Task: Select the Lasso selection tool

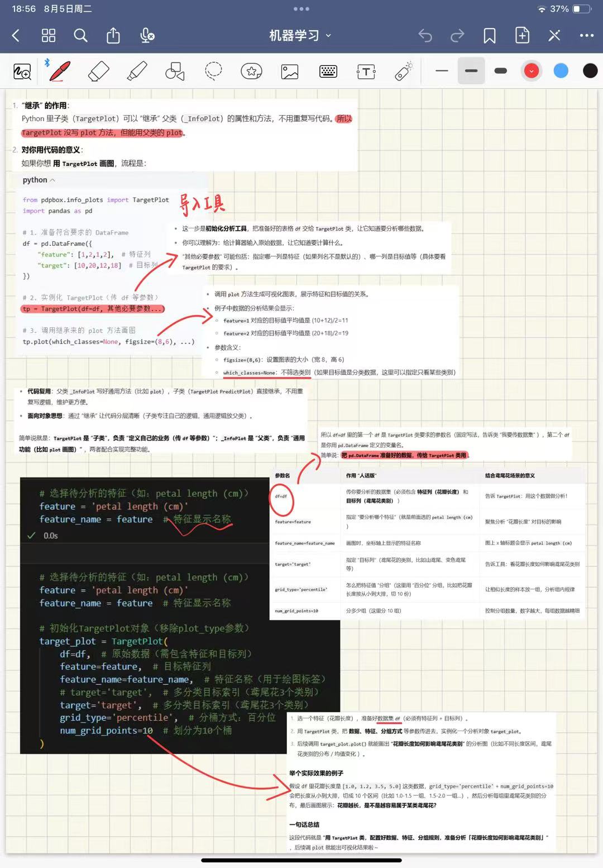Action: point(213,71)
